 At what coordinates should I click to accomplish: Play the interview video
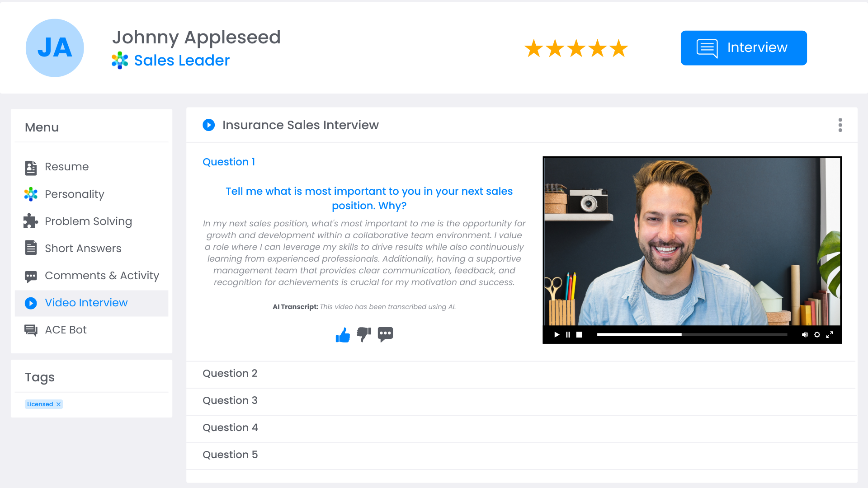(557, 335)
